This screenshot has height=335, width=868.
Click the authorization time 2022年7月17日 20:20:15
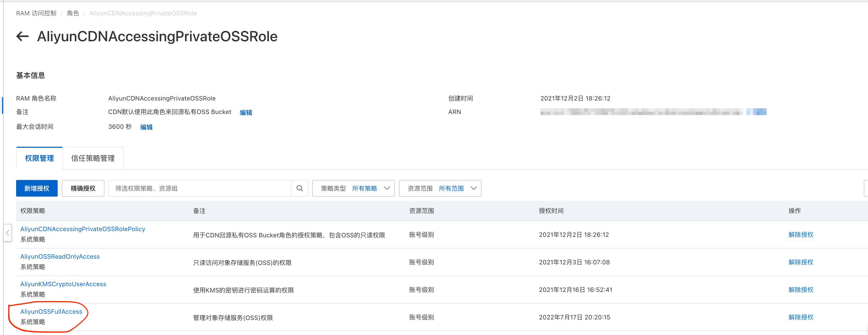click(575, 318)
